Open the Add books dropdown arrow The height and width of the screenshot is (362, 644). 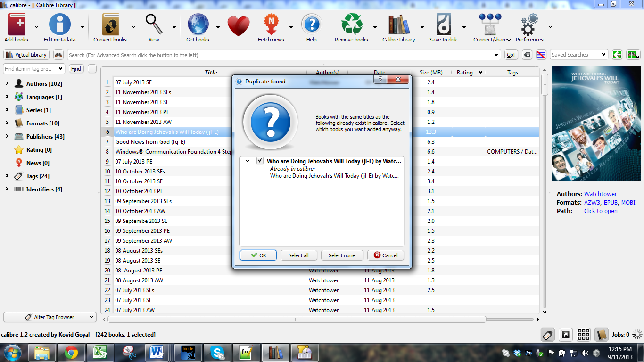tap(36, 27)
